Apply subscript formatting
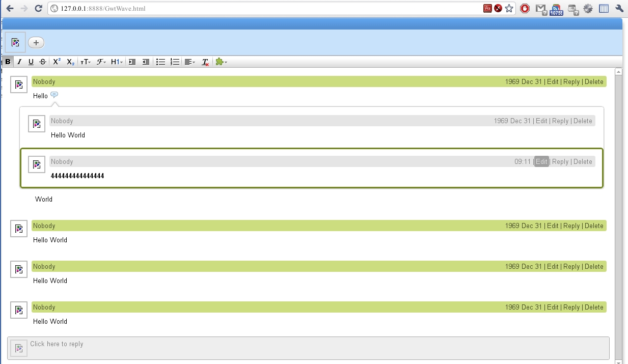This screenshot has height=364, width=628. [x=70, y=62]
